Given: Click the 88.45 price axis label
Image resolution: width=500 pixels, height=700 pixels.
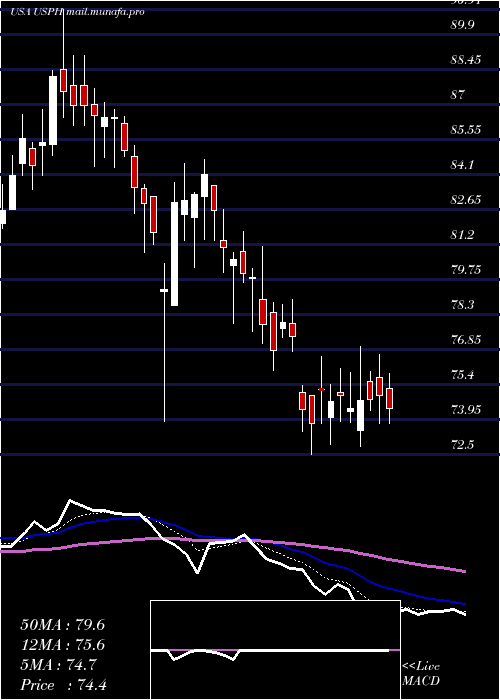Looking at the screenshot, I should coord(466,59).
